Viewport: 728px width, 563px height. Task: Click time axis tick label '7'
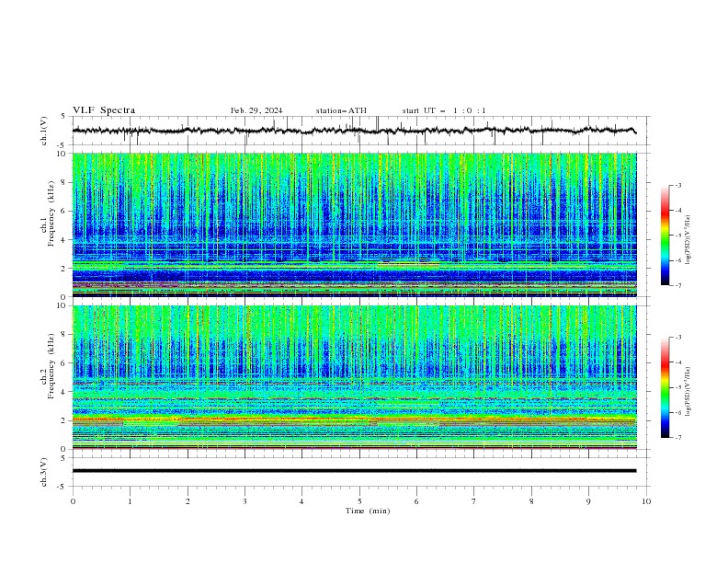point(474,501)
